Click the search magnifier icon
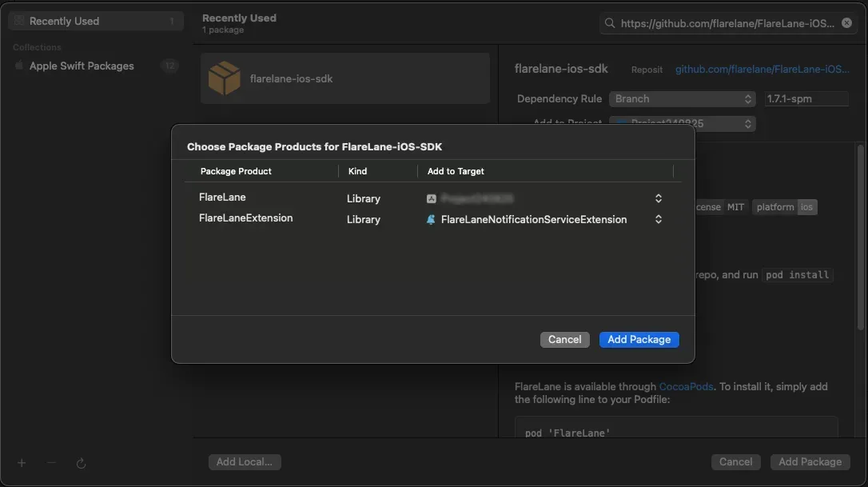This screenshot has height=487, width=868. [610, 23]
